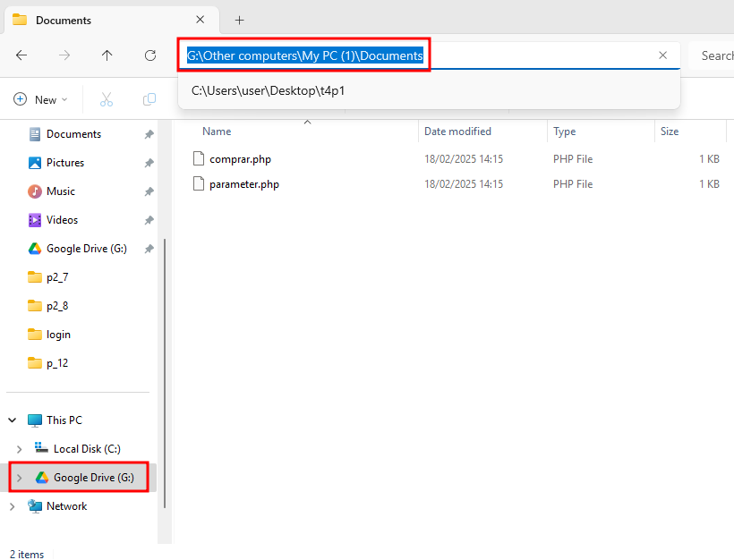Click the forward navigation arrow

pos(64,55)
